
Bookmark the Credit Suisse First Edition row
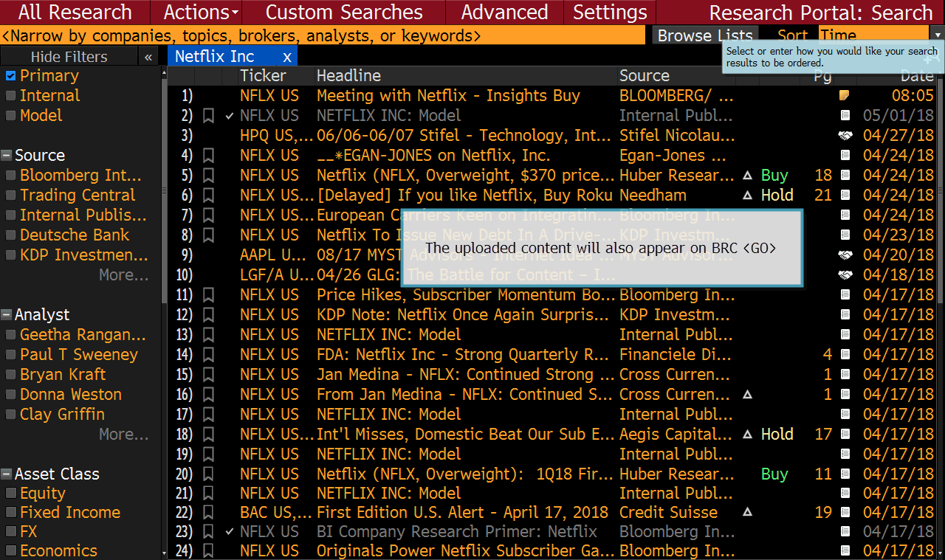click(x=208, y=513)
